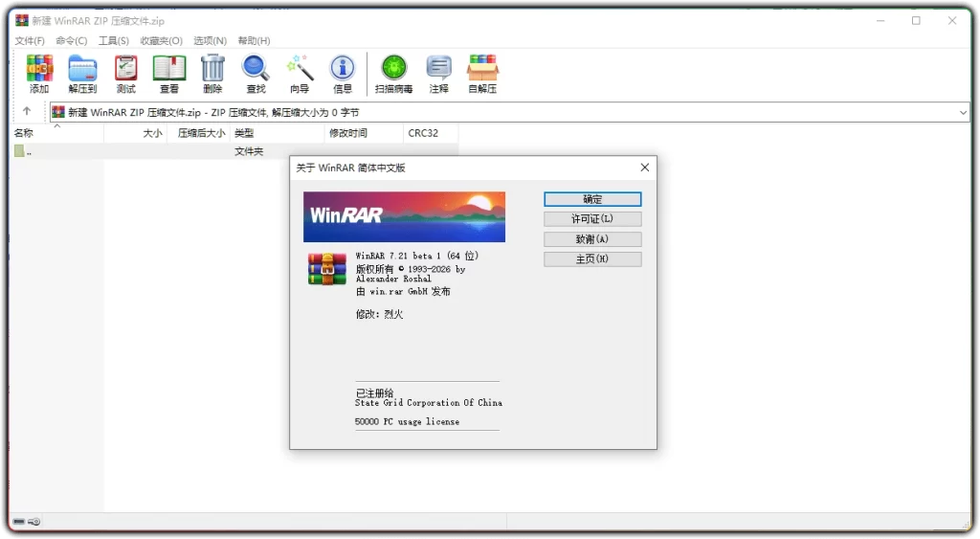Screen dimensions: 980x539
Task: Click archive path text in address bar
Action: 213,113
